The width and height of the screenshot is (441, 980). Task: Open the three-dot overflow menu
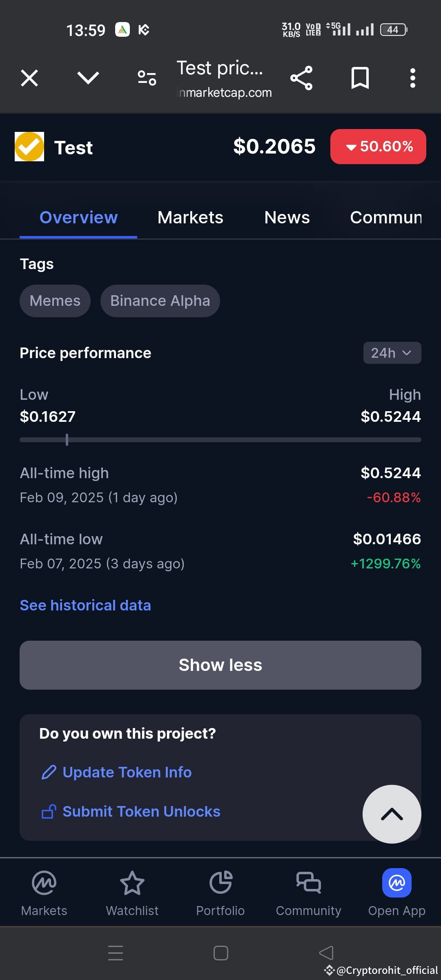point(413,78)
